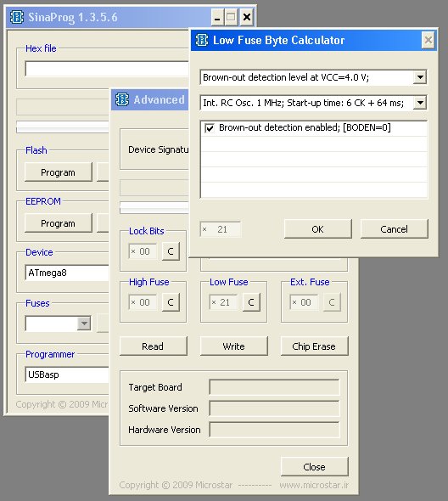Click the SinaProg title bar chip icon
448x501 pixels.
point(17,17)
